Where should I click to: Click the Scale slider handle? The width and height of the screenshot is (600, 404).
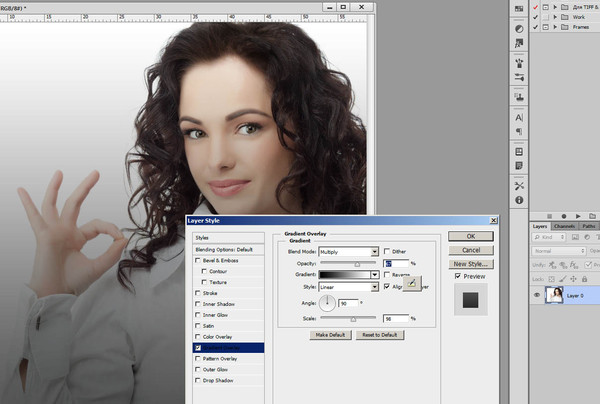click(x=353, y=319)
